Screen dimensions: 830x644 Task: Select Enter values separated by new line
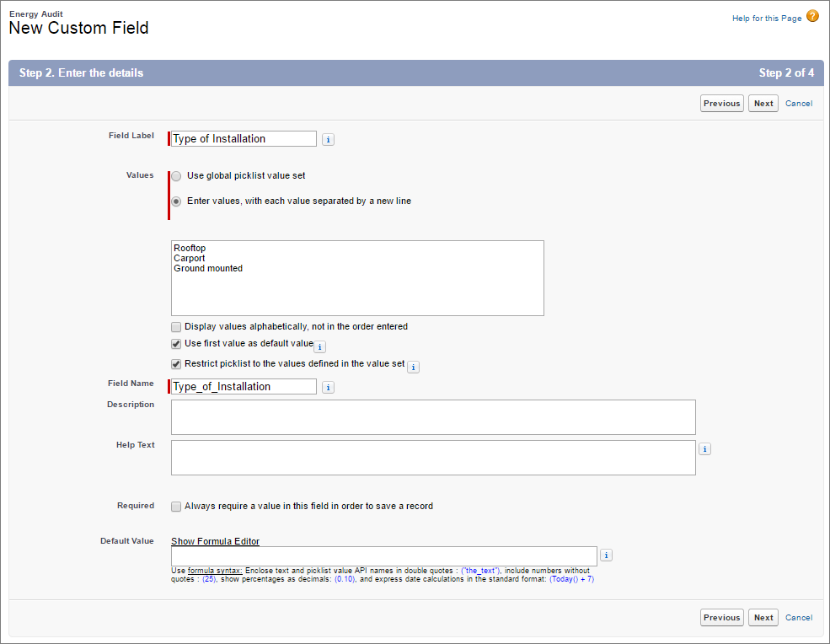pyautogui.click(x=176, y=201)
